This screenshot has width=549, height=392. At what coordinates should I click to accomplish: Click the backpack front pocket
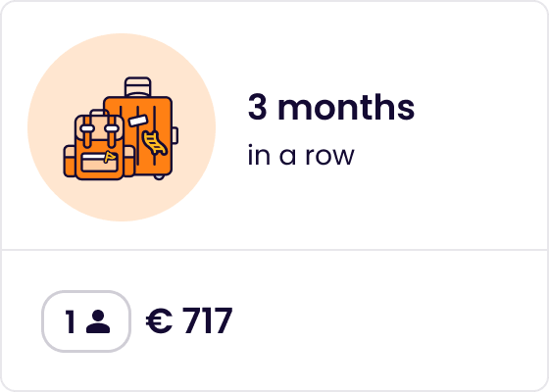click(99, 163)
